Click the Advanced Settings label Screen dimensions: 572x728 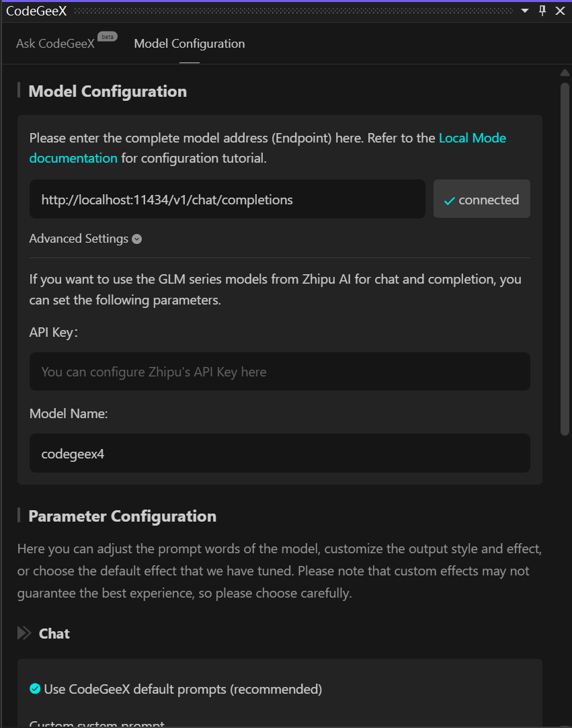coord(79,239)
